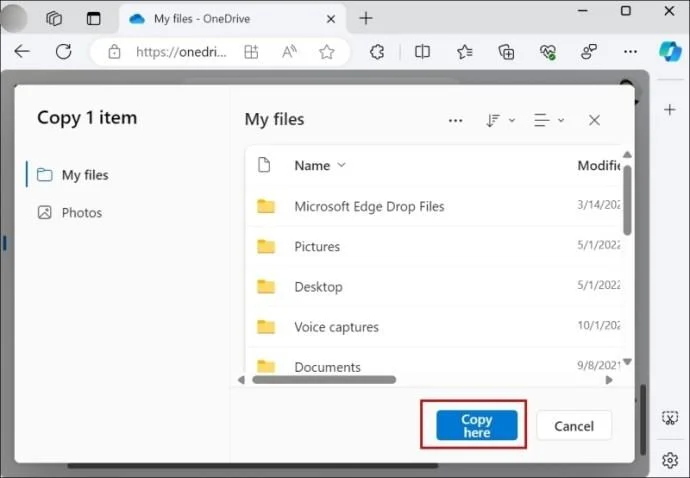This screenshot has height=478, width=690.
Task: Click the Desktop folder icon
Action: [266, 287]
